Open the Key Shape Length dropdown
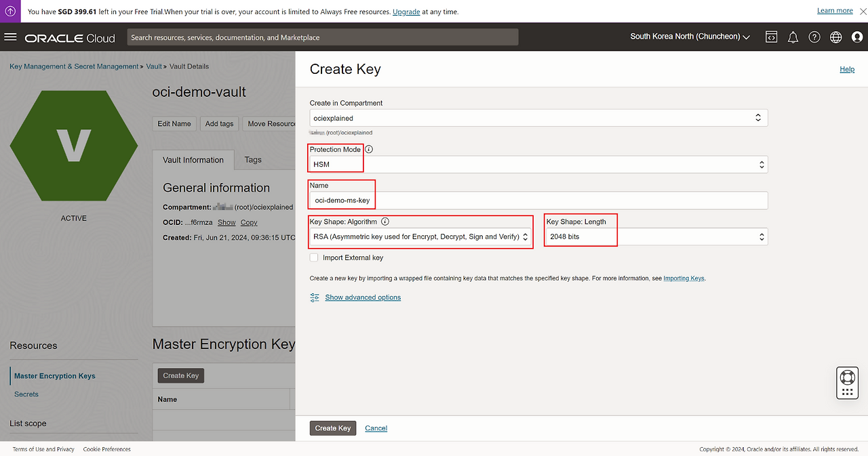868x456 pixels. [x=656, y=236]
